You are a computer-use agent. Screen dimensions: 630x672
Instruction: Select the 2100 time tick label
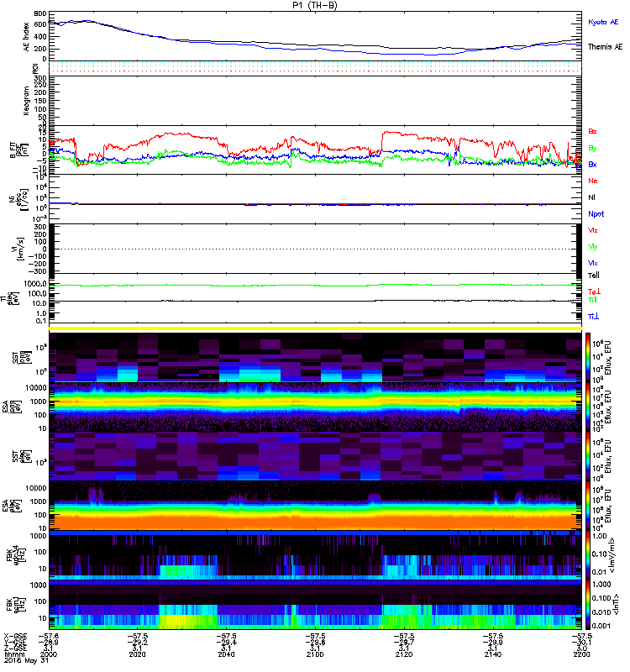[x=315, y=654]
